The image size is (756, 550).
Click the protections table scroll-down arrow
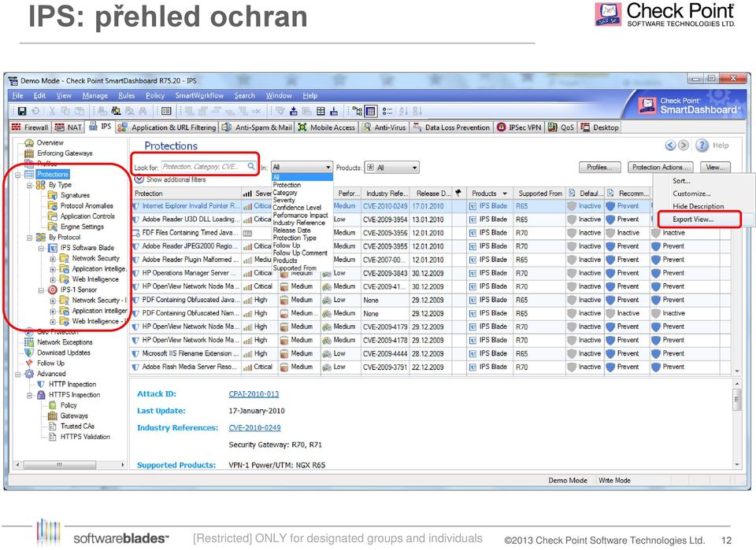(x=737, y=371)
